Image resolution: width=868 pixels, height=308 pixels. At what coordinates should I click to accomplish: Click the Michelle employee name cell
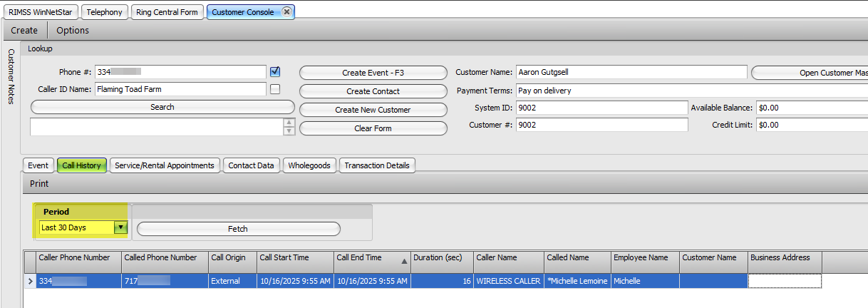tap(645, 281)
